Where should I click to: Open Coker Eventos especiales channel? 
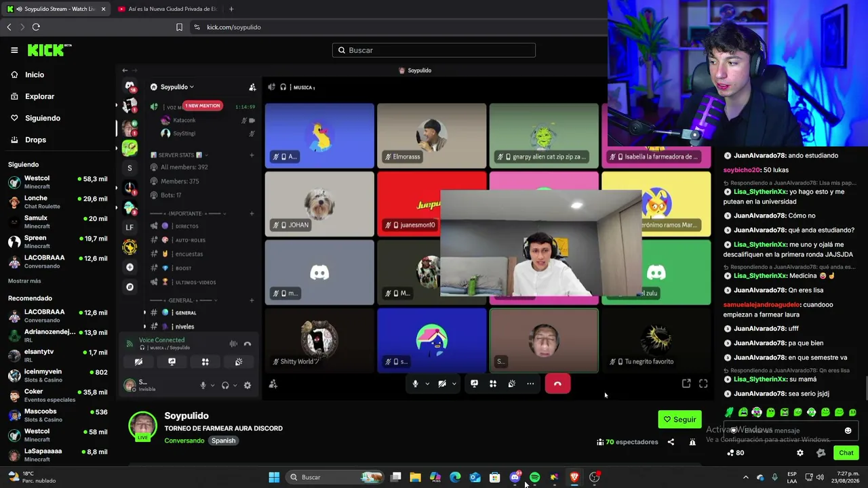point(58,395)
